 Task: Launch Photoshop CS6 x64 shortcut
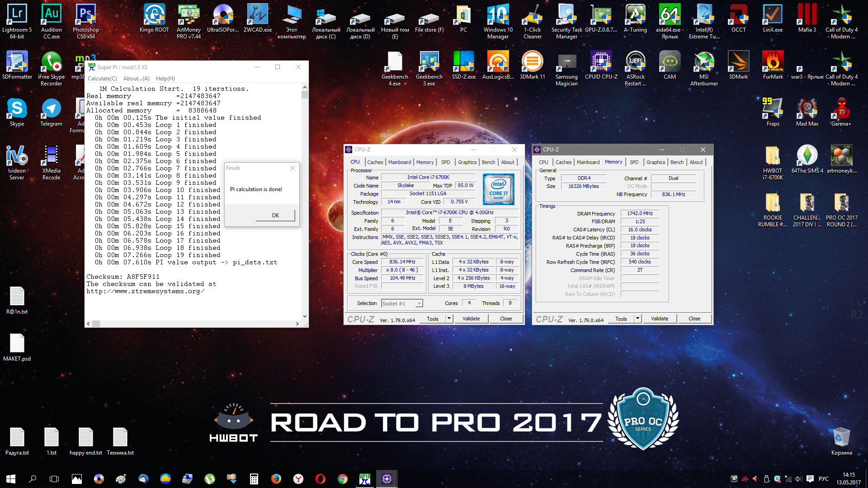click(x=85, y=21)
